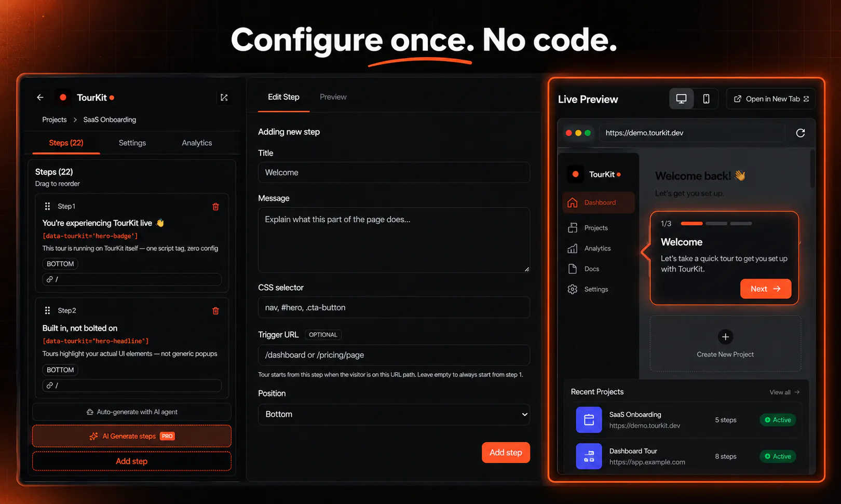Delete Step1 with its trash icon

point(215,207)
